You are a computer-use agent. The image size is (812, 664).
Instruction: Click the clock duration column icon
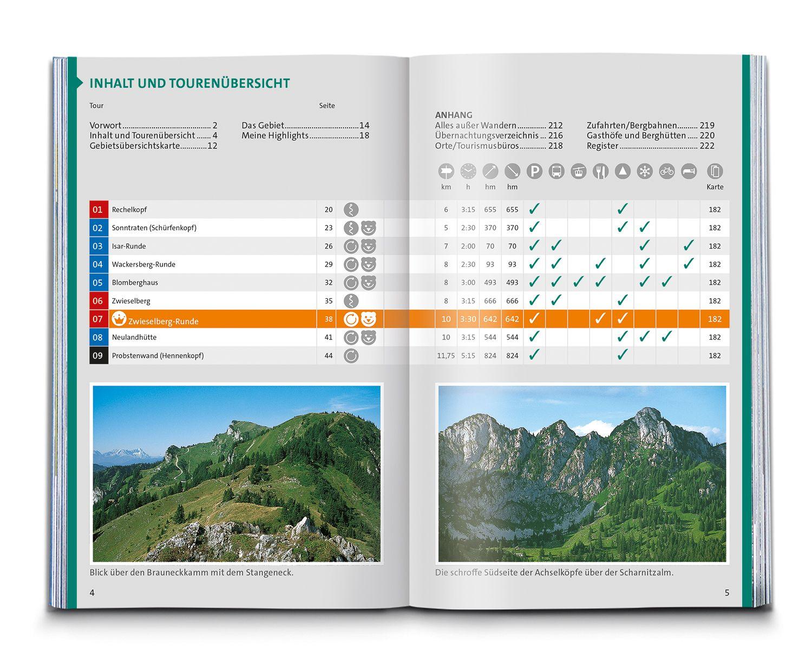click(x=468, y=172)
